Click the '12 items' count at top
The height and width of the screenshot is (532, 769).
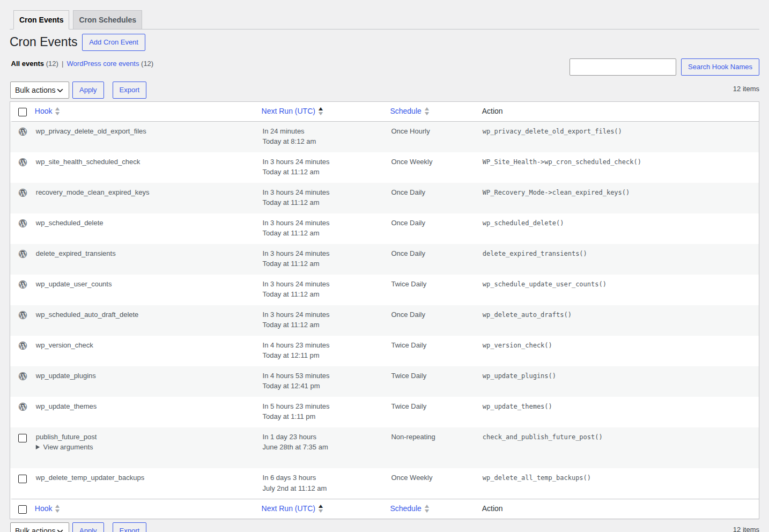coord(746,89)
